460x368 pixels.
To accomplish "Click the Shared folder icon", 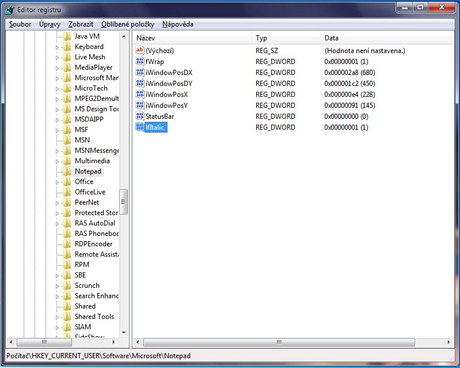I will click(x=67, y=306).
